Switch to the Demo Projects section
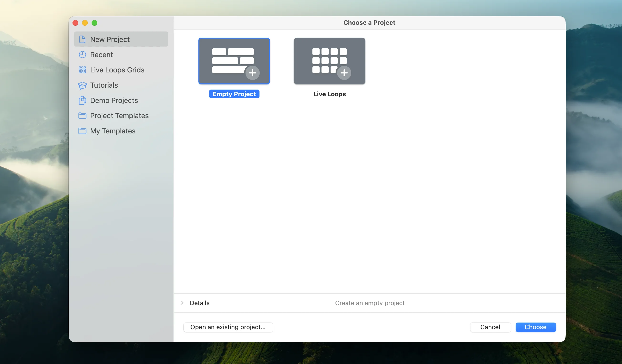 click(114, 100)
